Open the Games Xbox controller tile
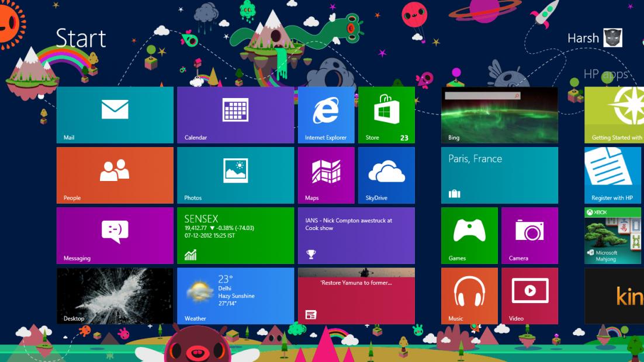 (x=469, y=235)
